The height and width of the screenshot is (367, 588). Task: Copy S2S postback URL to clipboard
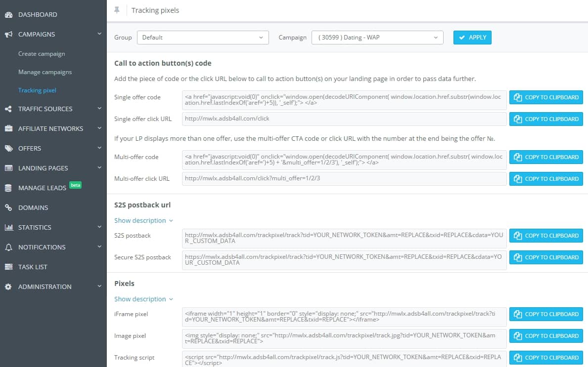[x=546, y=236]
